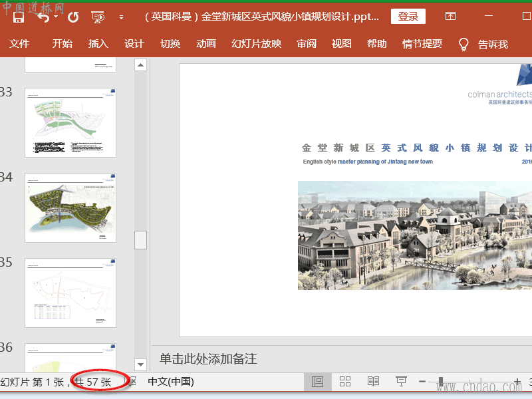Click the lightbulb Tell Me icon
This screenshot has width=532, height=399.
click(x=464, y=44)
